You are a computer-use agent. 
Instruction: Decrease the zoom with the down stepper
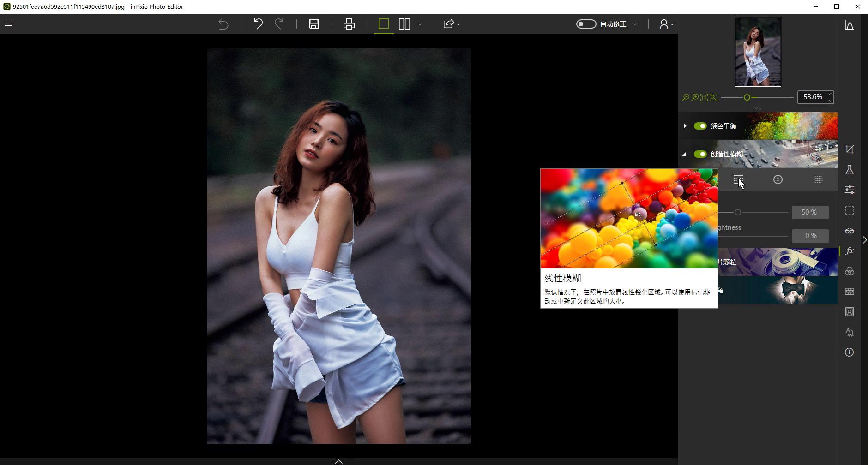831,100
